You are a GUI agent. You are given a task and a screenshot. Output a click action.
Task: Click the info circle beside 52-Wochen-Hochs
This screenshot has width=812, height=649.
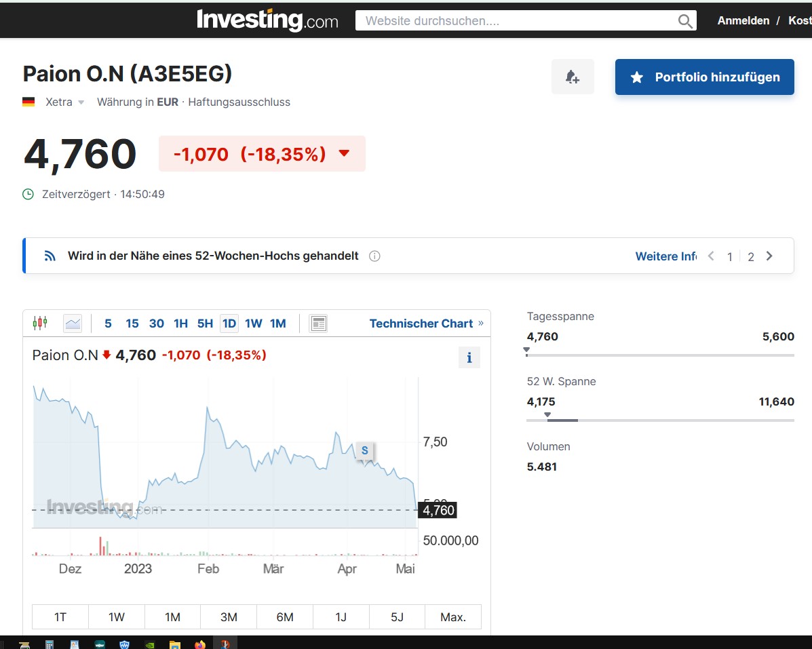click(x=374, y=256)
